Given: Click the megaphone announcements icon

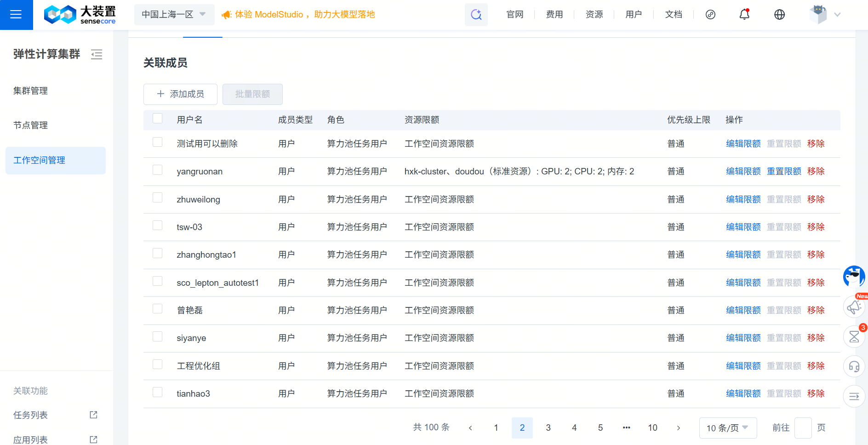Looking at the screenshot, I should [854, 307].
